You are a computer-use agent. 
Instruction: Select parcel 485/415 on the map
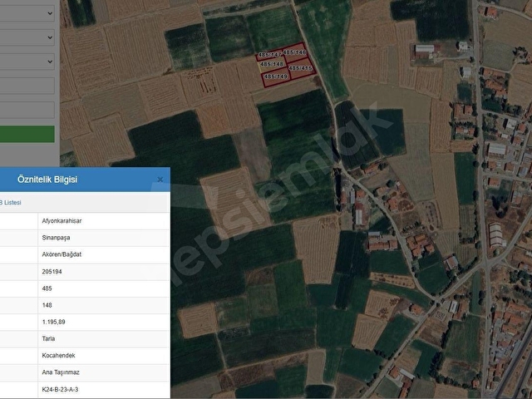pos(300,68)
